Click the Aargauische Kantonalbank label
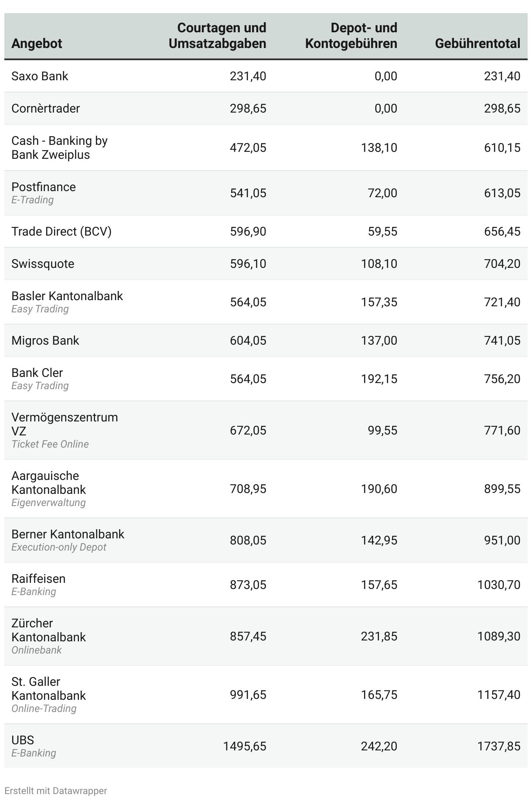 tap(48, 483)
